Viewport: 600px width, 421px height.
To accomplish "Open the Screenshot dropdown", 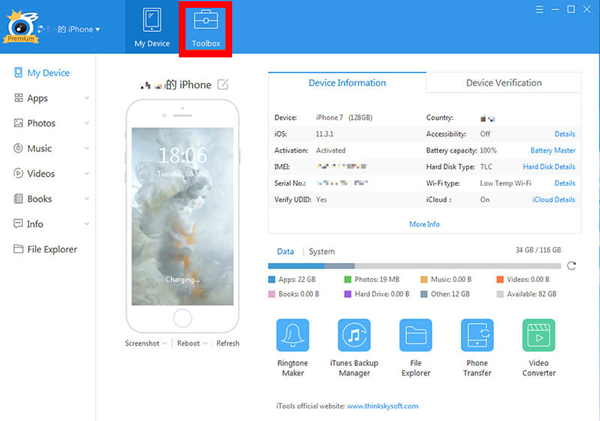I will click(146, 343).
